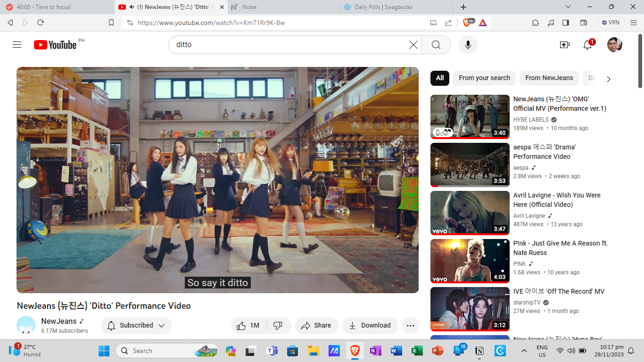The image size is (644, 362).
Task: Dislike the Ditto performance video
Action: coord(278,325)
